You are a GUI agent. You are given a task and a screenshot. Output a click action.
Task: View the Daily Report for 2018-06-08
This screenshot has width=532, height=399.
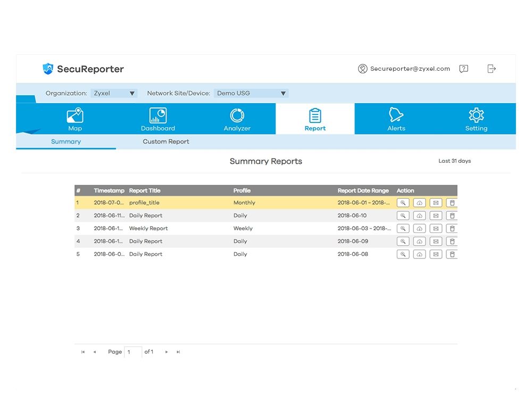pos(403,254)
